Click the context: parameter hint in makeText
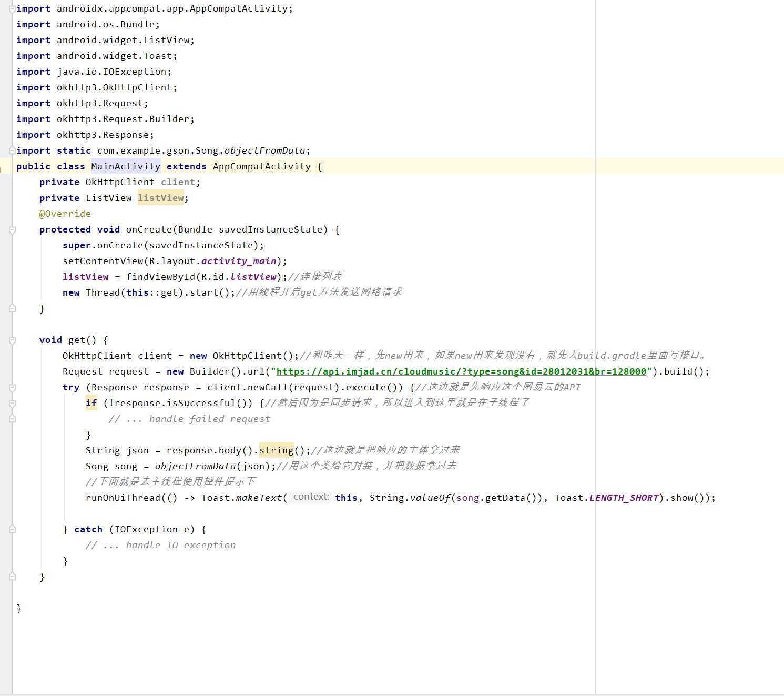784x696 pixels. click(x=311, y=497)
